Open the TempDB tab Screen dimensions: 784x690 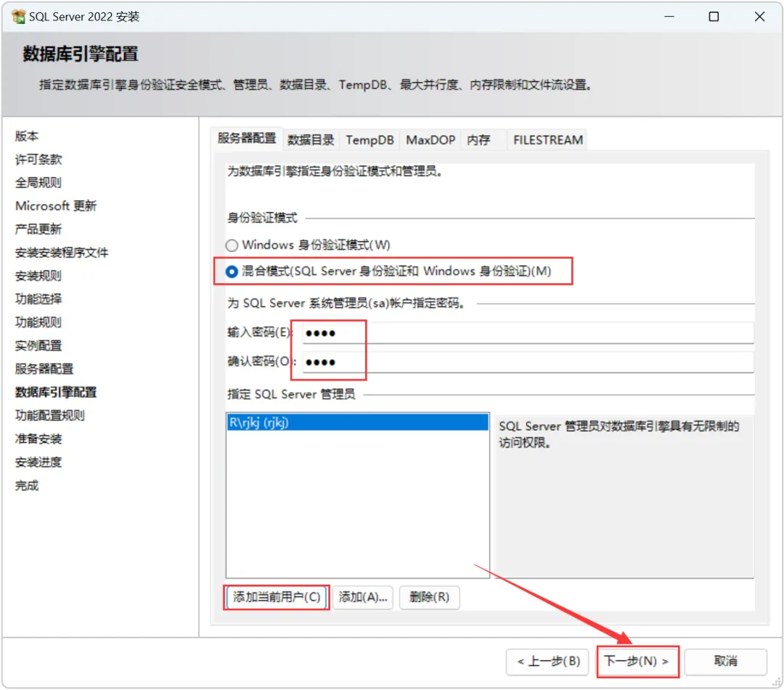click(369, 140)
